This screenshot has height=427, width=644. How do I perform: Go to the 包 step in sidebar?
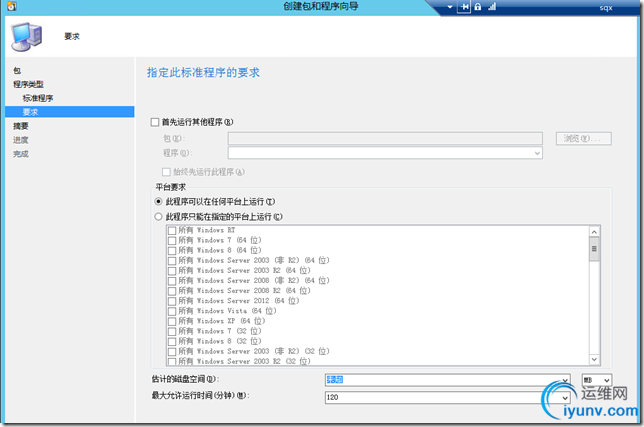pyautogui.click(x=17, y=71)
